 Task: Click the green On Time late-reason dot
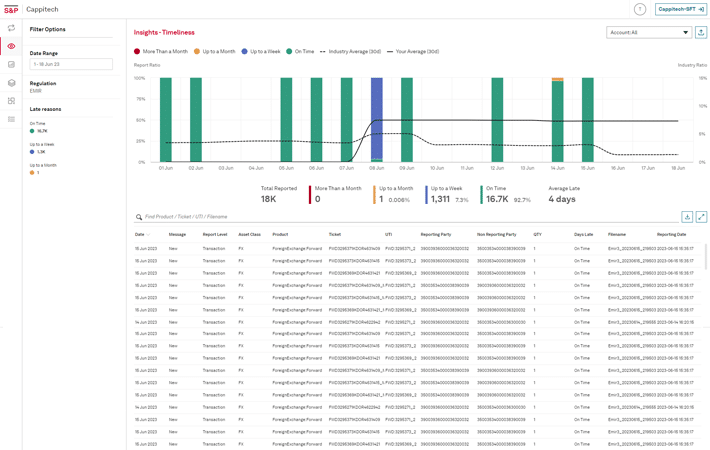point(32,131)
